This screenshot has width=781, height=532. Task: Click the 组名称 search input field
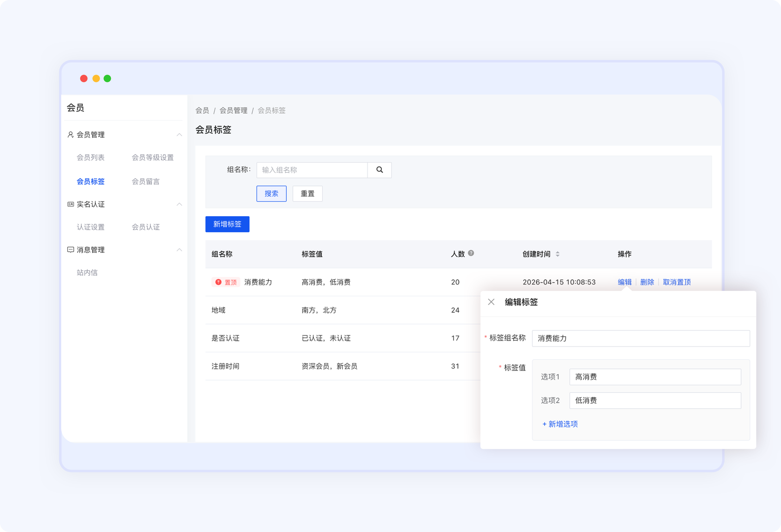click(x=312, y=170)
